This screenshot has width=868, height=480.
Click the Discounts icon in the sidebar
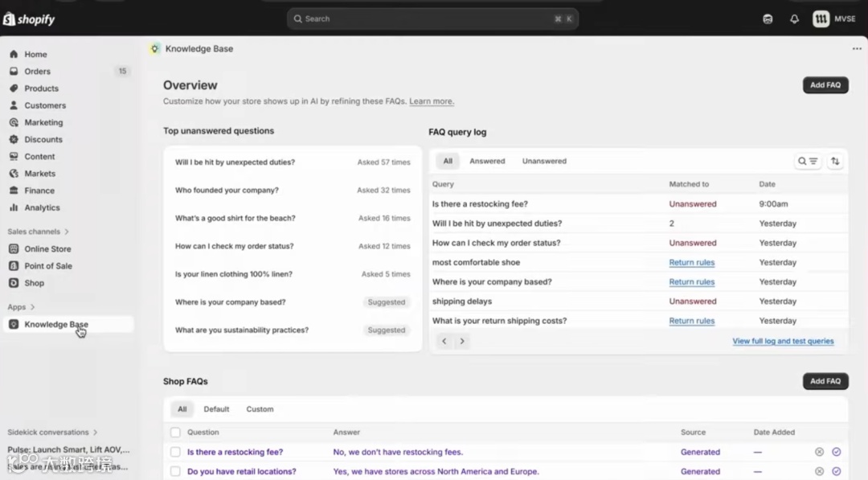[x=14, y=140]
